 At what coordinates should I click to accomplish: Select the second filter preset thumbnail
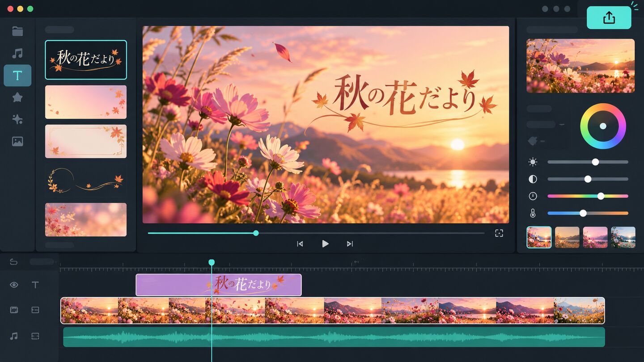point(567,237)
